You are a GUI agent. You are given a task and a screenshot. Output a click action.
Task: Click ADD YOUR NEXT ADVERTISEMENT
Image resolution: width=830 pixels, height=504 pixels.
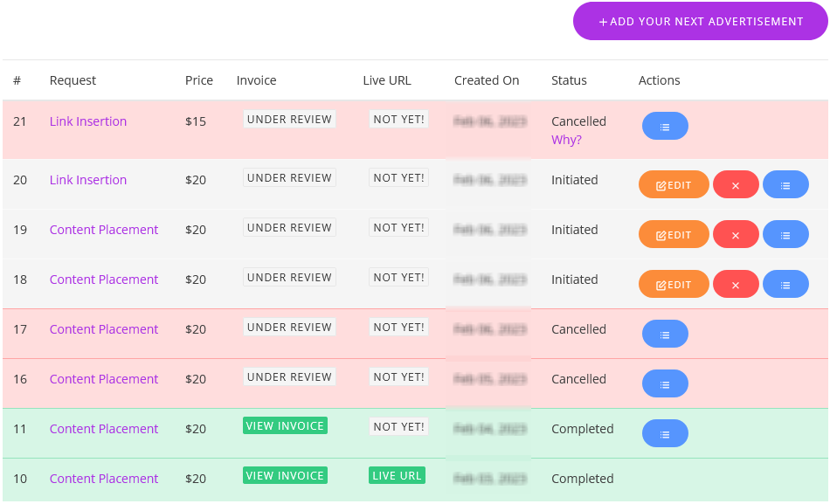pos(700,21)
